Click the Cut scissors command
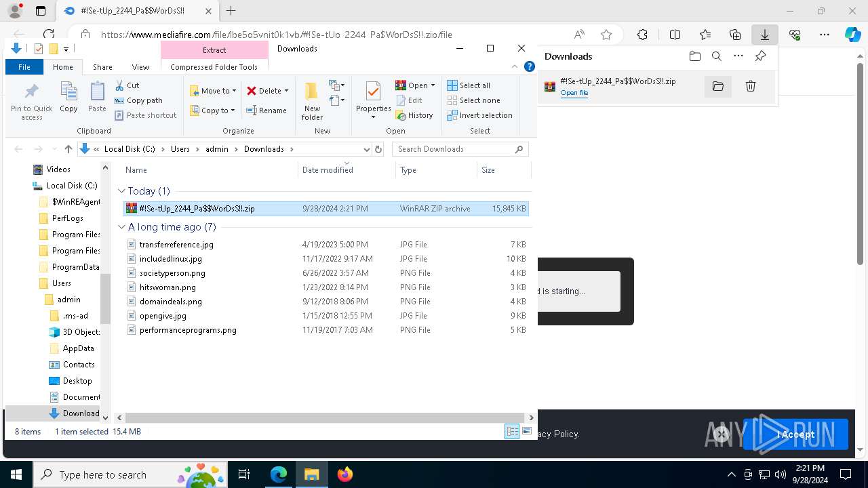868x488 pixels. pos(127,85)
